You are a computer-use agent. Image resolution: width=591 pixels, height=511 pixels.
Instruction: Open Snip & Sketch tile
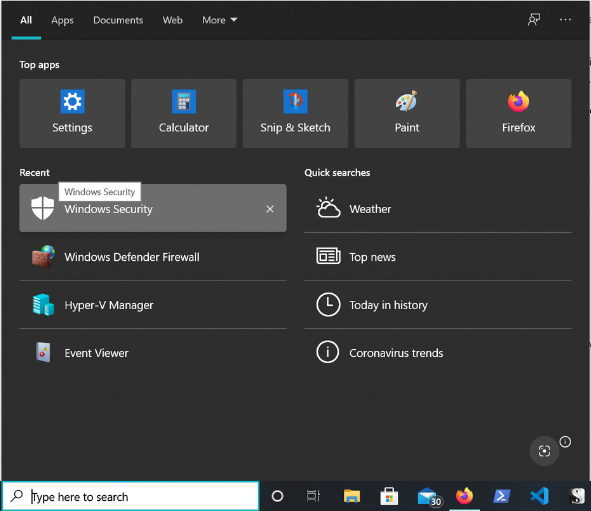click(295, 113)
